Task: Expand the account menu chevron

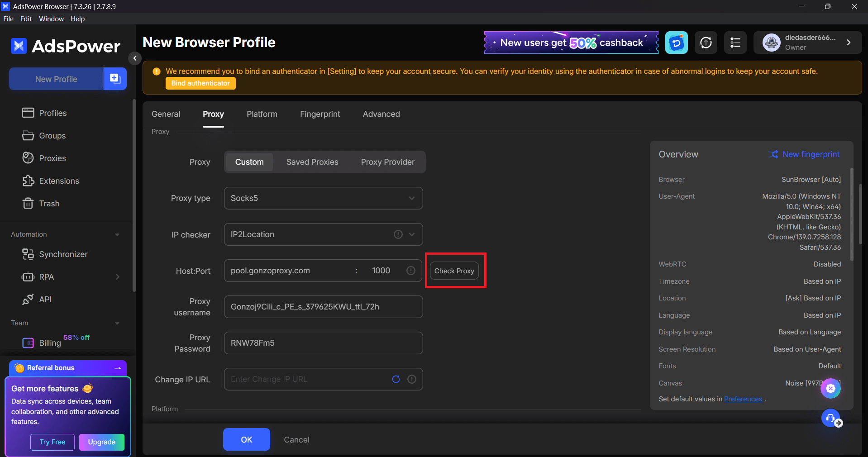Action: [x=849, y=43]
